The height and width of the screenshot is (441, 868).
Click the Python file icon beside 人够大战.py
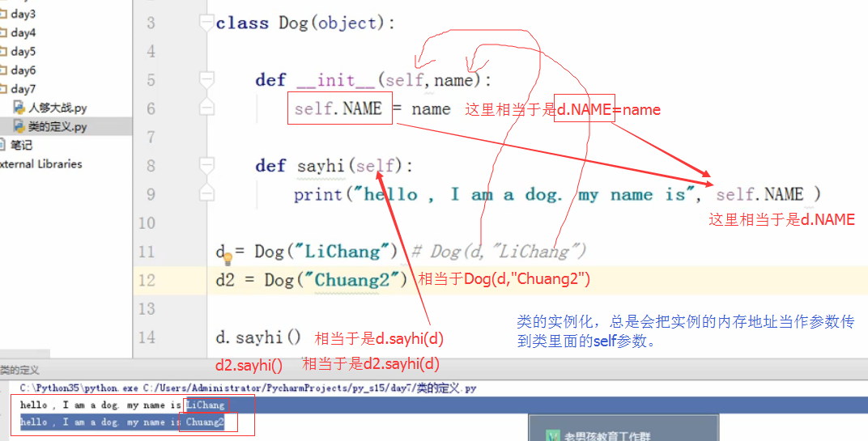(19, 108)
